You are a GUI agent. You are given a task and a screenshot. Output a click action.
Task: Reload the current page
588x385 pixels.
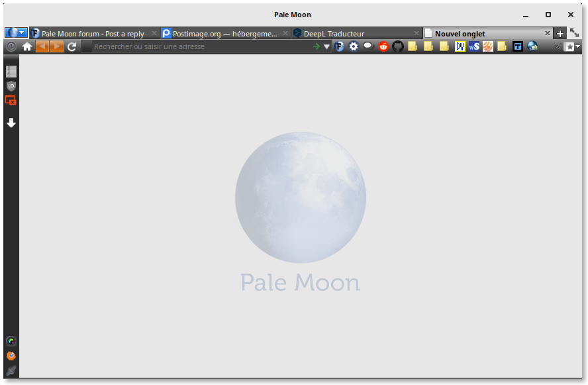click(72, 46)
